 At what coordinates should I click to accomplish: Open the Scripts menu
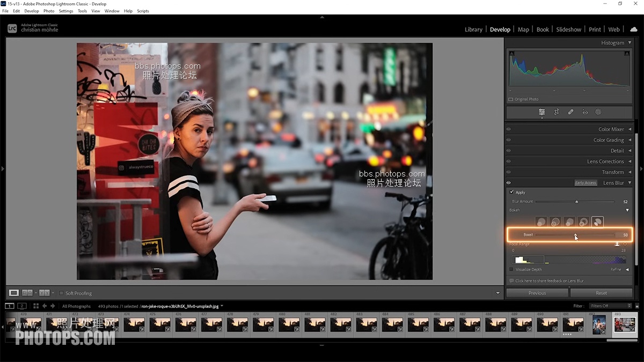click(x=143, y=11)
